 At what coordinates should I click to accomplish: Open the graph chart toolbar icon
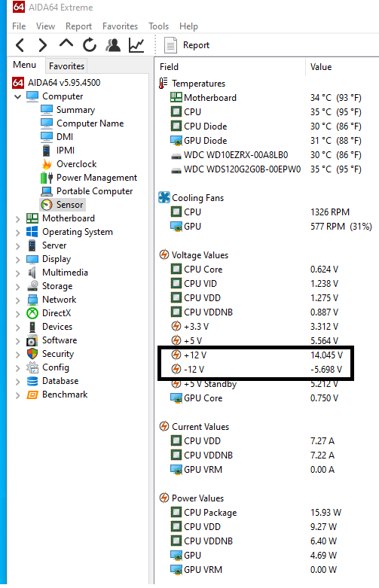[136, 45]
